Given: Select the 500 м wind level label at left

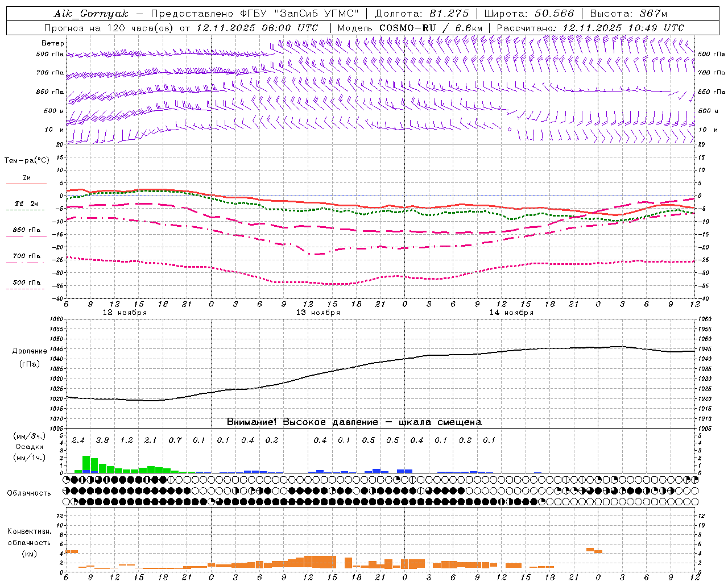Looking at the screenshot, I should click(x=54, y=111).
